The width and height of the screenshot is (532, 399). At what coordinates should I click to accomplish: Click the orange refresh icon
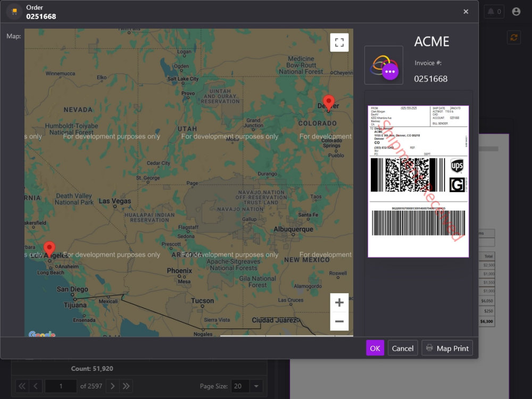point(514,37)
